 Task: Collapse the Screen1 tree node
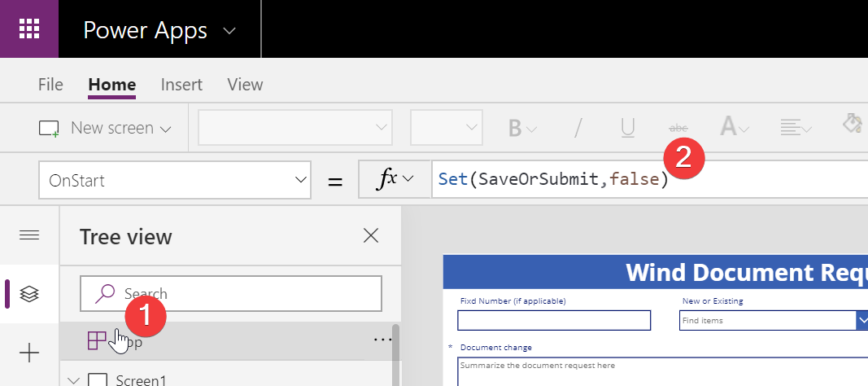click(74, 379)
